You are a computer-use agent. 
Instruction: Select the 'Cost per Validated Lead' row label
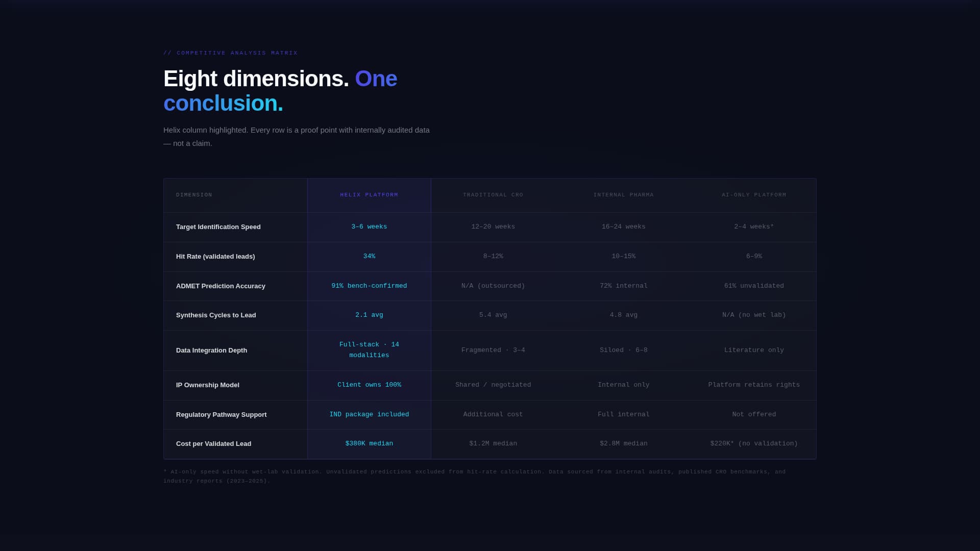point(213,444)
